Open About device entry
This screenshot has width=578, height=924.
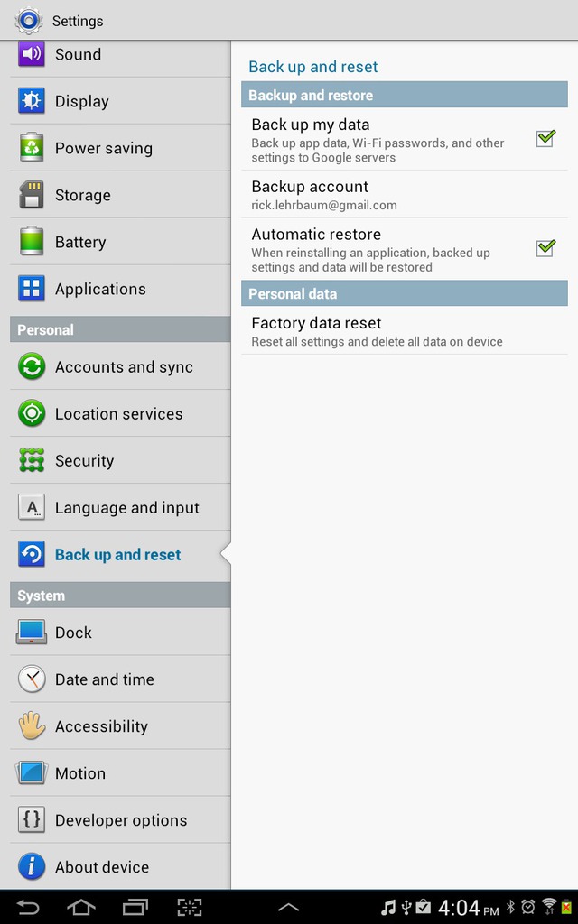pos(120,867)
